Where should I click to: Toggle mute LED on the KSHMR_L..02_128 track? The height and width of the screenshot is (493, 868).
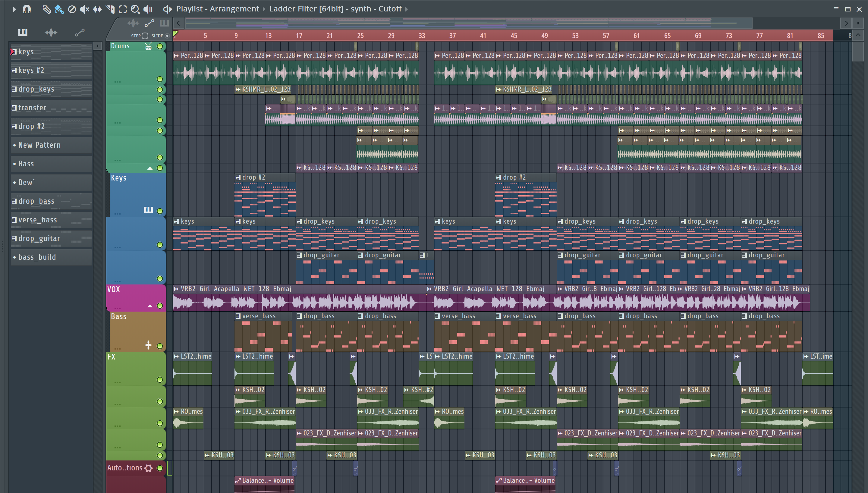160,89
